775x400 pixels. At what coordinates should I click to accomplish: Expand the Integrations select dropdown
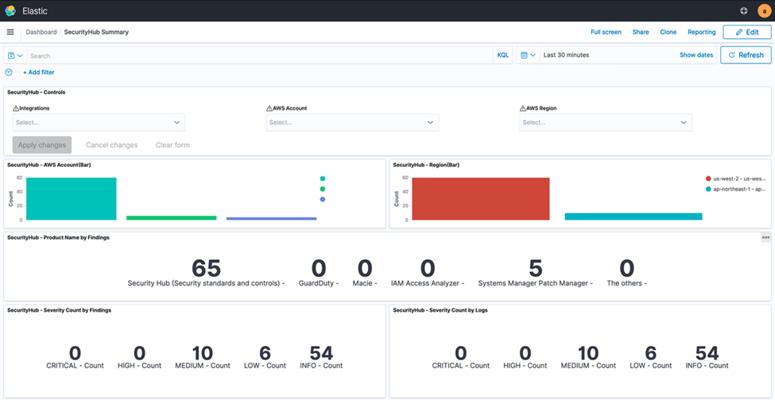[x=99, y=123]
